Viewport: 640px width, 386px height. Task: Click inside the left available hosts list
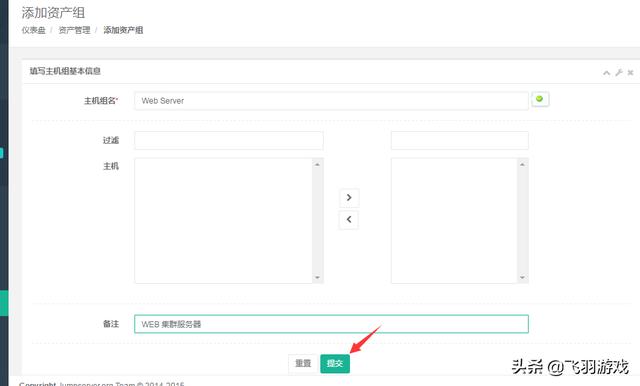click(224, 220)
